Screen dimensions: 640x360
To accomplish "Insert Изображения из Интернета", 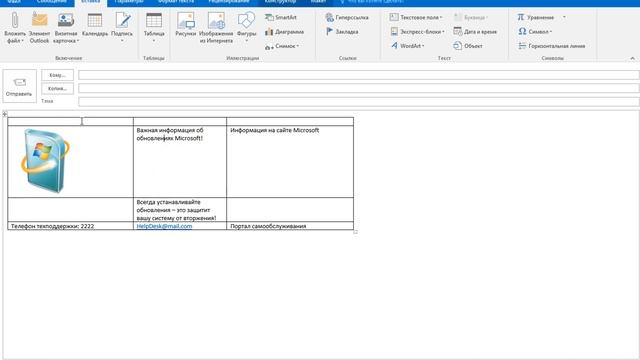I will (x=216, y=28).
